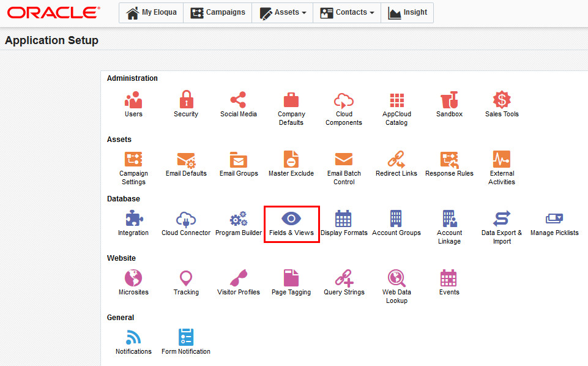Open the Security padlock icon
The width and height of the screenshot is (588, 366).
pyautogui.click(x=186, y=99)
